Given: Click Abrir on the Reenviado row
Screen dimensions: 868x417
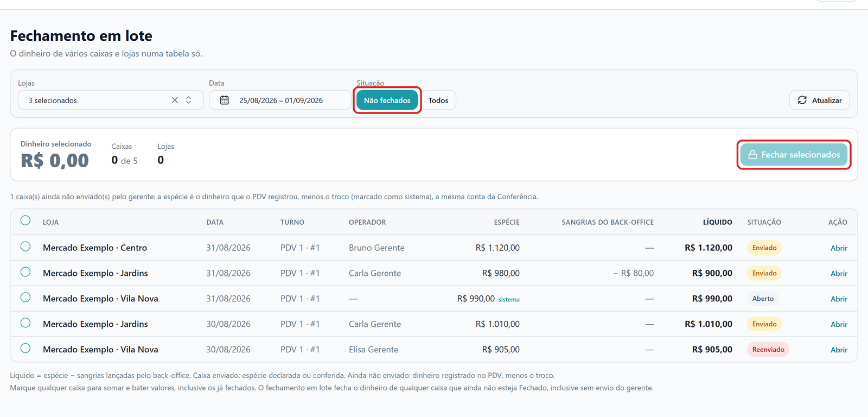Looking at the screenshot, I should (x=839, y=350).
